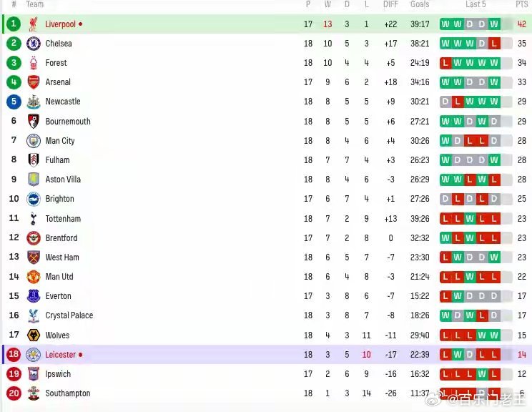
Task: Click the red rank 19 badge
Action: [x=14, y=374]
